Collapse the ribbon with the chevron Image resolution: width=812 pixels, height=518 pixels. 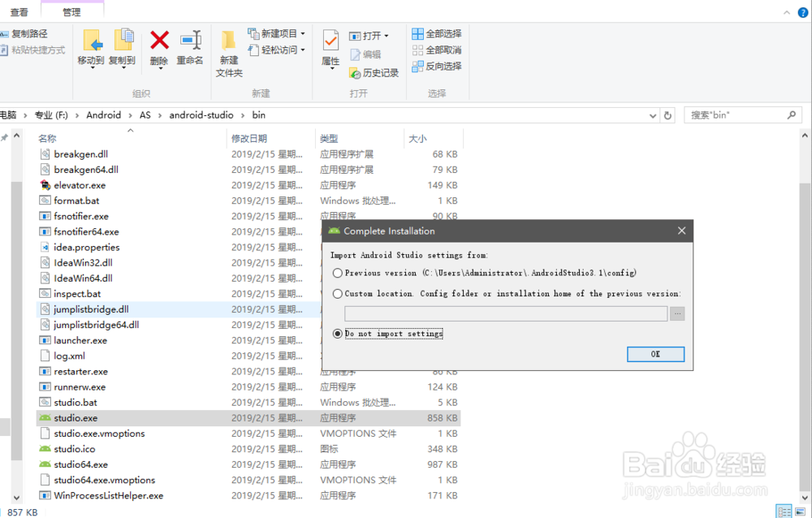[x=787, y=12]
